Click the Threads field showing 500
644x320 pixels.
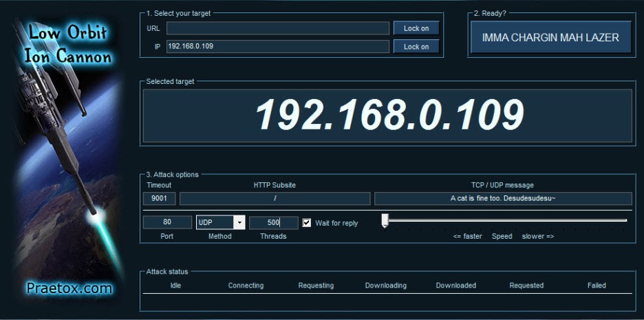click(274, 222)
